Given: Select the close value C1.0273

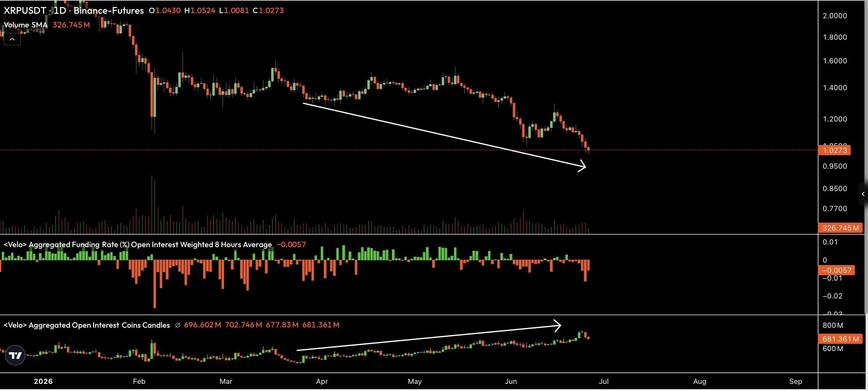Looking at the screenshot, I should click(268, 10).
